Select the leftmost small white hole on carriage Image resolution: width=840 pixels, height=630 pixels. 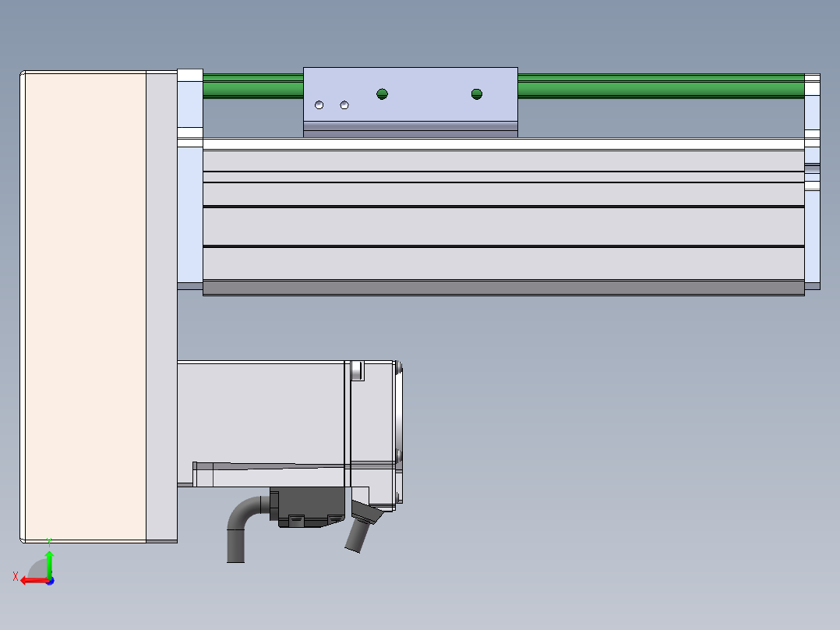[x=319, y=104]
